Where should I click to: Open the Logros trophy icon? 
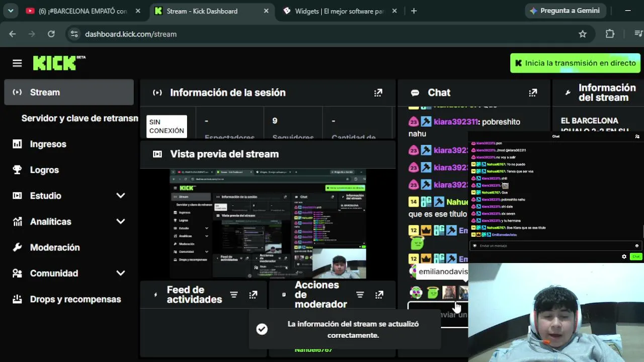(17, 170)
